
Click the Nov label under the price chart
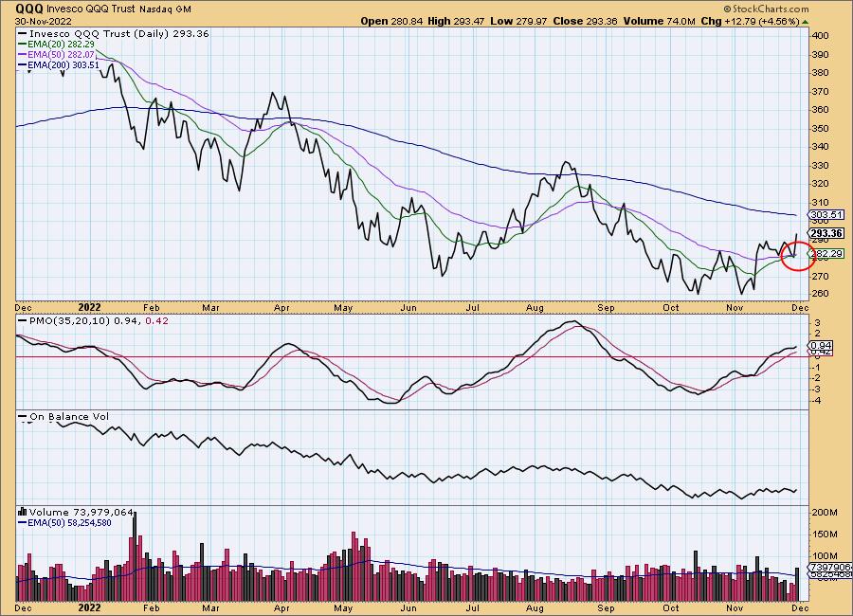pyautogui.click(x=735, y=307)
